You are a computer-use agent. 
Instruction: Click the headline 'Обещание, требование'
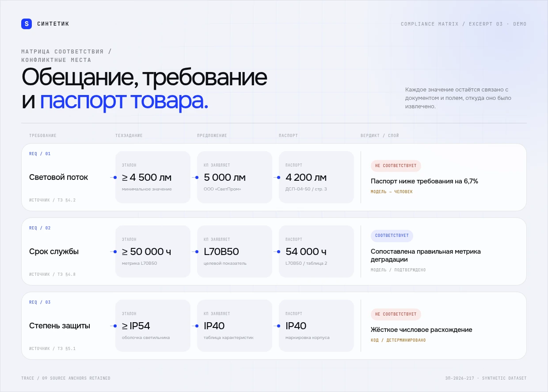[144, 77]
